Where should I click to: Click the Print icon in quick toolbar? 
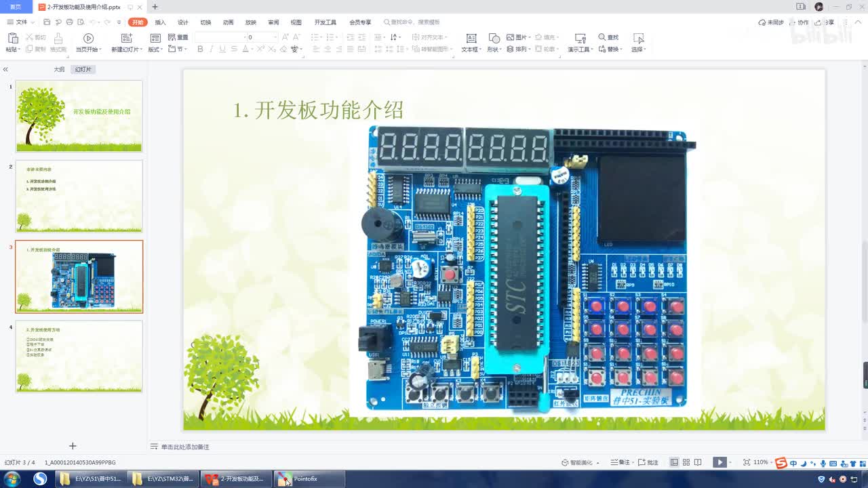(x=69, y=22)
